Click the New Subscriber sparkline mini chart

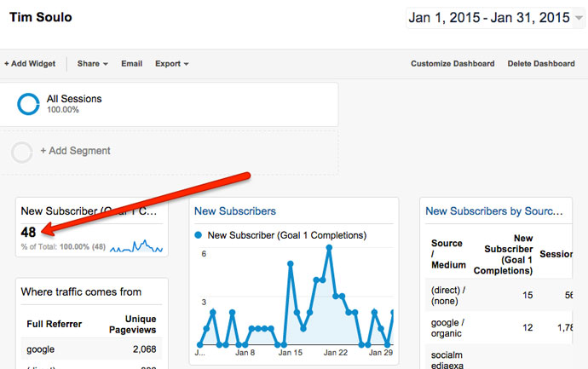pos(135,246)
